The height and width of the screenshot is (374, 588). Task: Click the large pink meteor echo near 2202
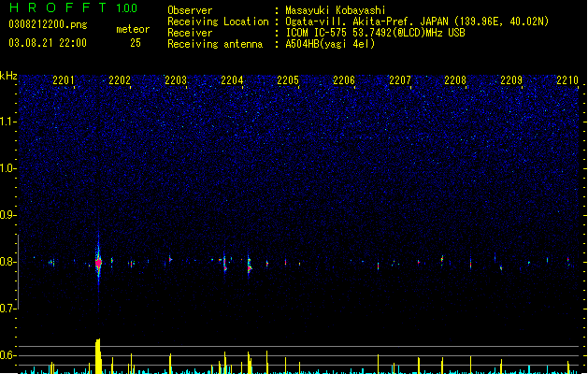pos(98,263)
